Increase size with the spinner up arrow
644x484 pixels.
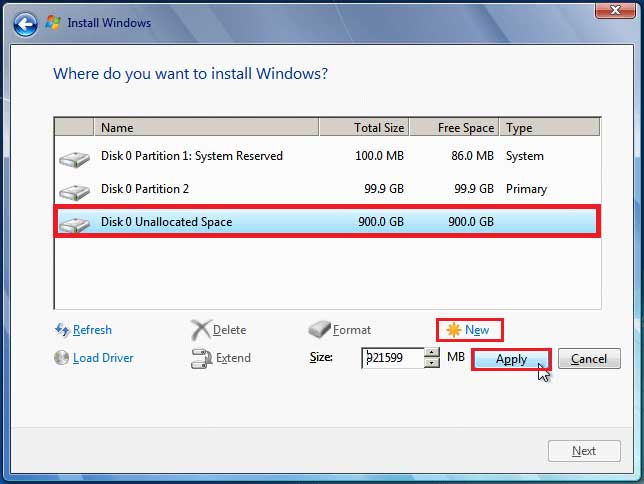click(431, 353)
